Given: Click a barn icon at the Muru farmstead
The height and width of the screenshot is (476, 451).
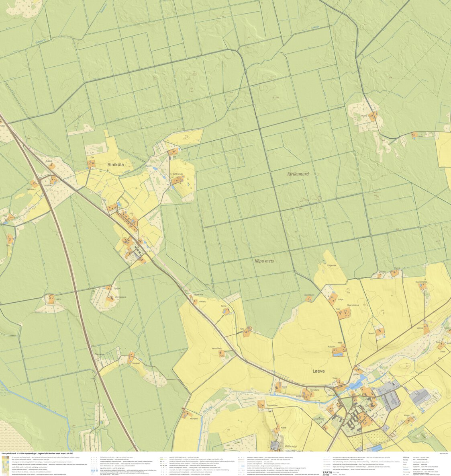Looking at the screenshot, I should (x=372, y=115).
